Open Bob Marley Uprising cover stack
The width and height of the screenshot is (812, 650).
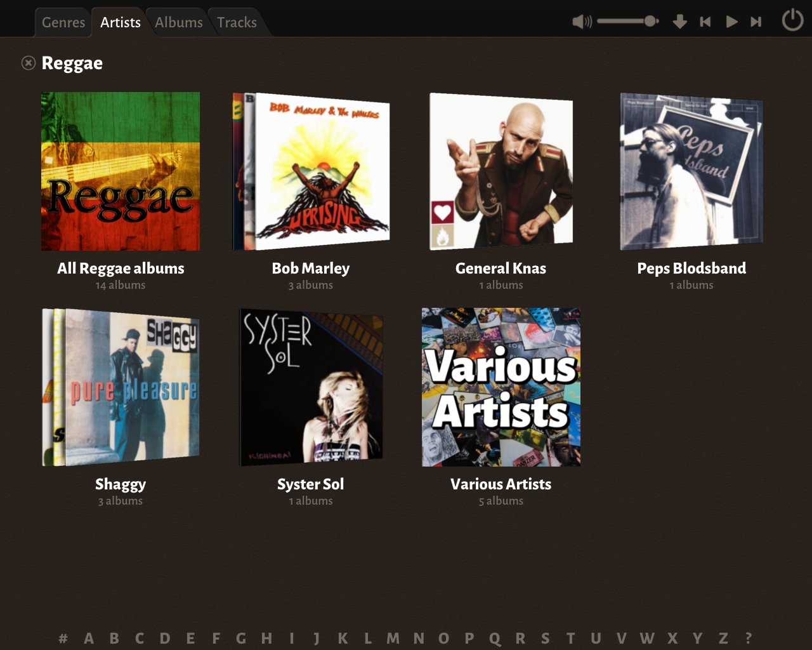point(311,171)
